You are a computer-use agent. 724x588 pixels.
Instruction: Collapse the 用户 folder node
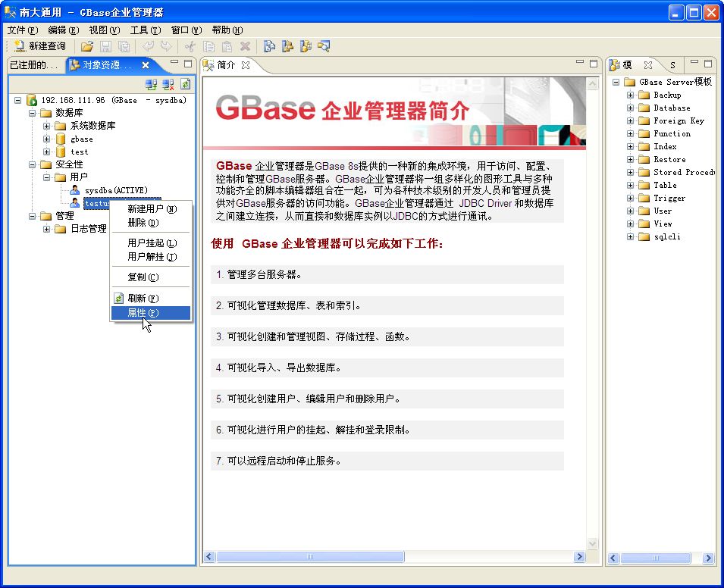tap(47, 177)
